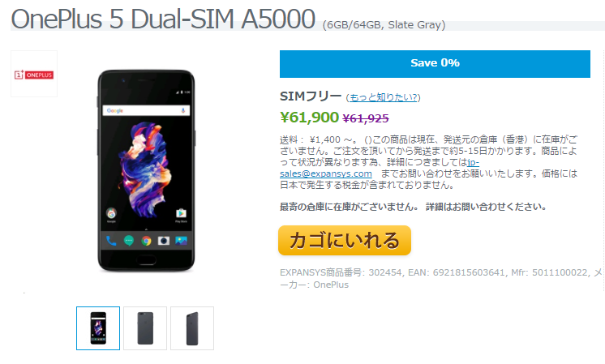Select the front view phone thumbnail
The height and width of the screenshot is (364, 605).
pos(98,328)
